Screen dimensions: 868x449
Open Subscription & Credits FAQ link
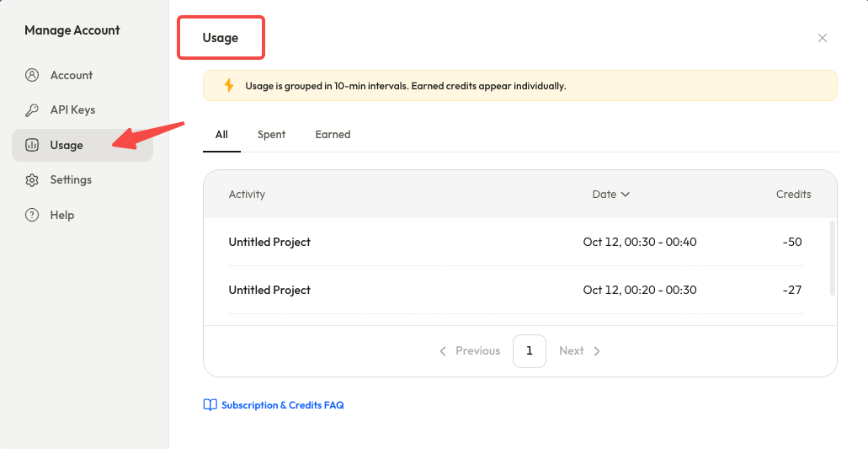(x=282, y=405)
